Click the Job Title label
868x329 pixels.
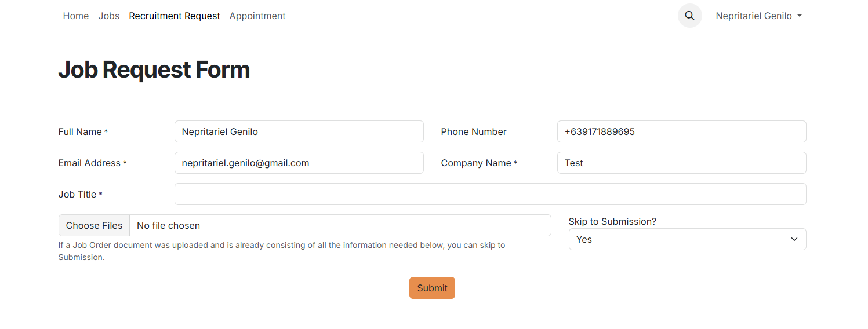[80, 195]
